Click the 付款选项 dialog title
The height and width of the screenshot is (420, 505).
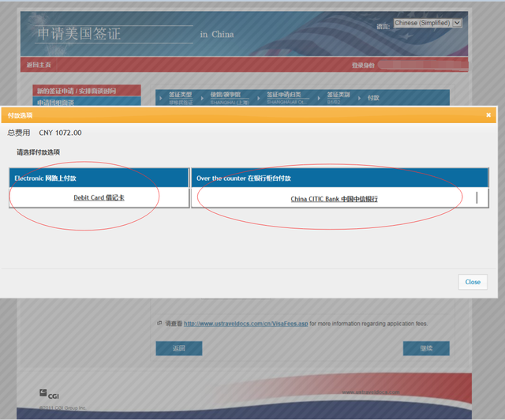20,115
